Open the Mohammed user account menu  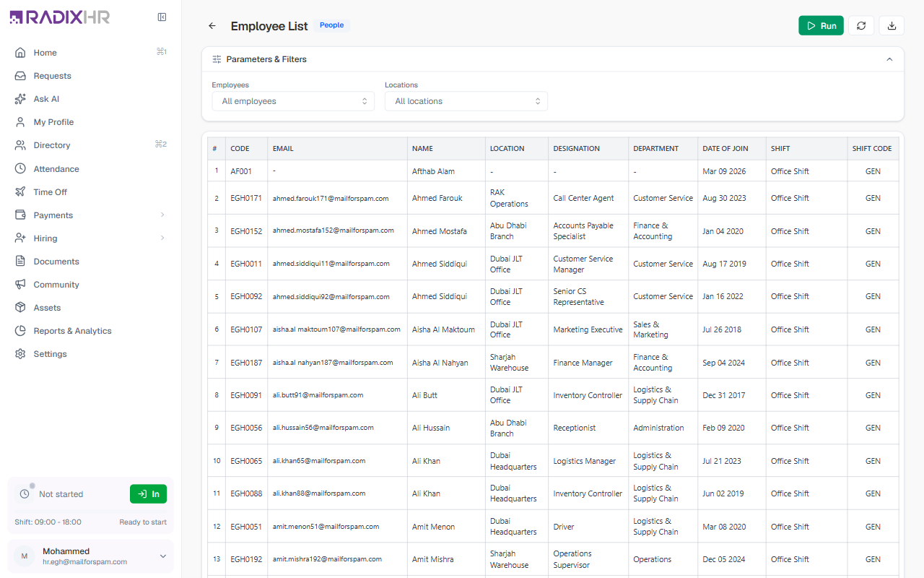point(90,556)
